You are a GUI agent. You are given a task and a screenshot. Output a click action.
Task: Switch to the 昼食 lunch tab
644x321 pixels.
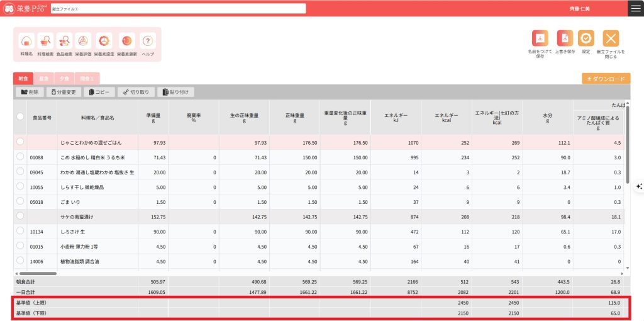click(x=43, y=79)
